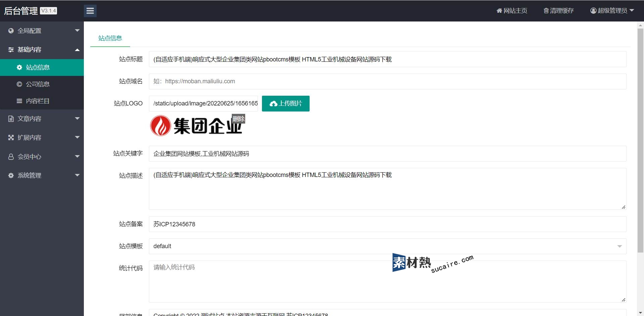Click the 站点描述 textarea resize handle

623,207
